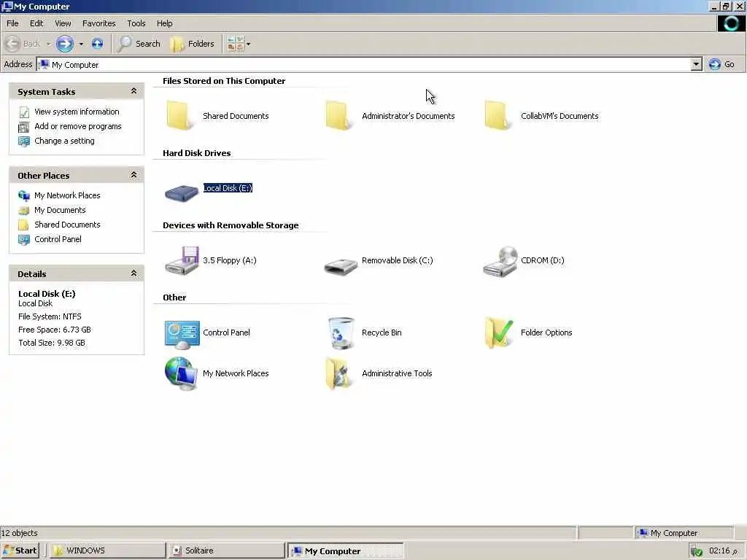Open the Back history dropdown arrow
This screenshot has height=560, width=747.
[48, 44]
